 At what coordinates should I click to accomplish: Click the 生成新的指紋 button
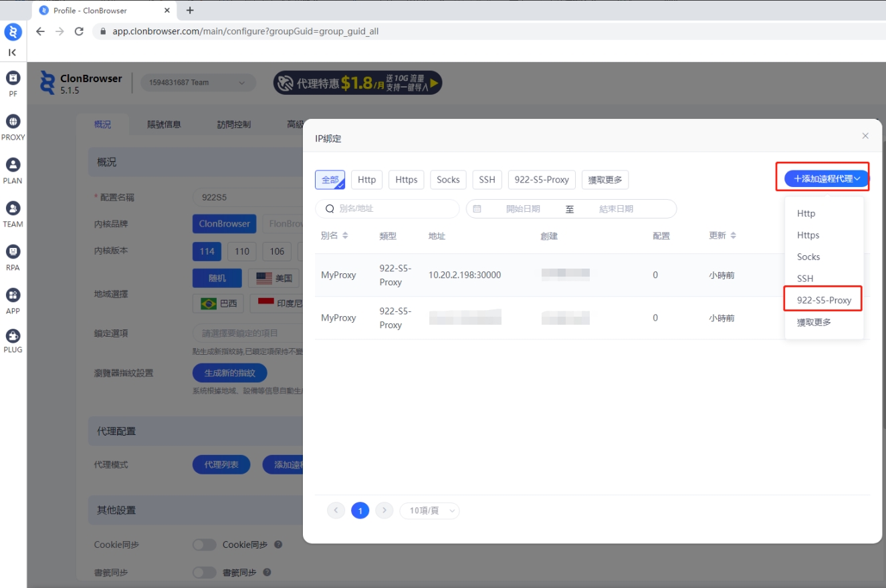(x=229, y=373)
